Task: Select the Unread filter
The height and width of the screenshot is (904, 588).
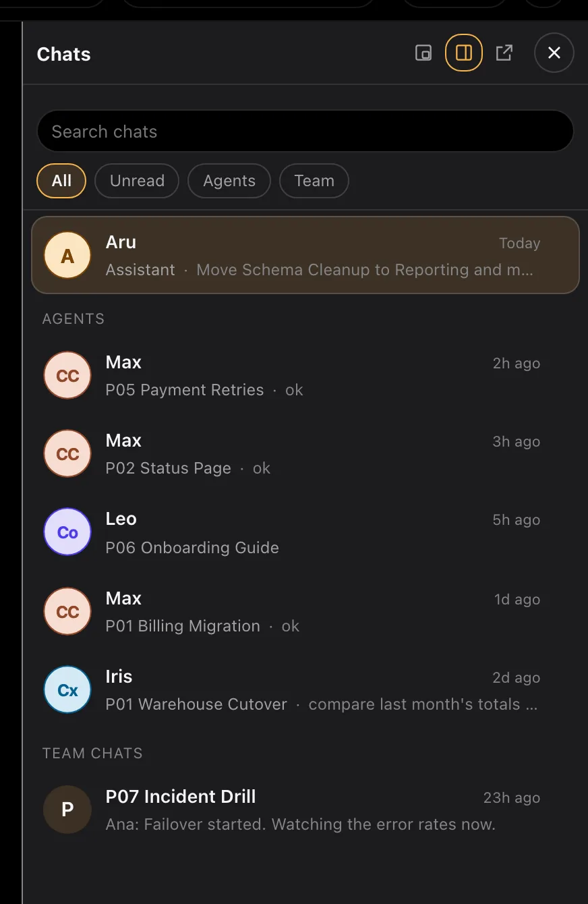Action: 137,181
